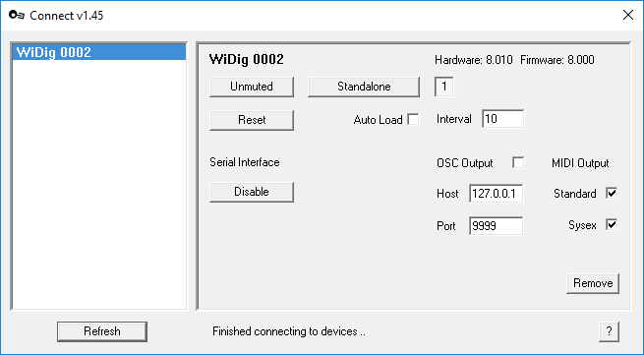Image resolution: width=644 pixels, height=355 pixels.
Task: Click the Connect app icon in title bar
Action: pyautogui.click(x=17, y=15)
